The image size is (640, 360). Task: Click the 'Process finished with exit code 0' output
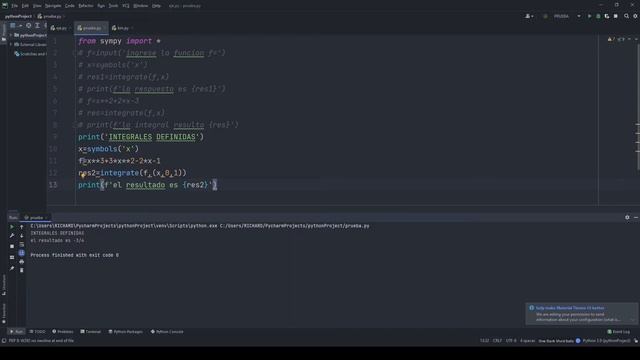74,255
